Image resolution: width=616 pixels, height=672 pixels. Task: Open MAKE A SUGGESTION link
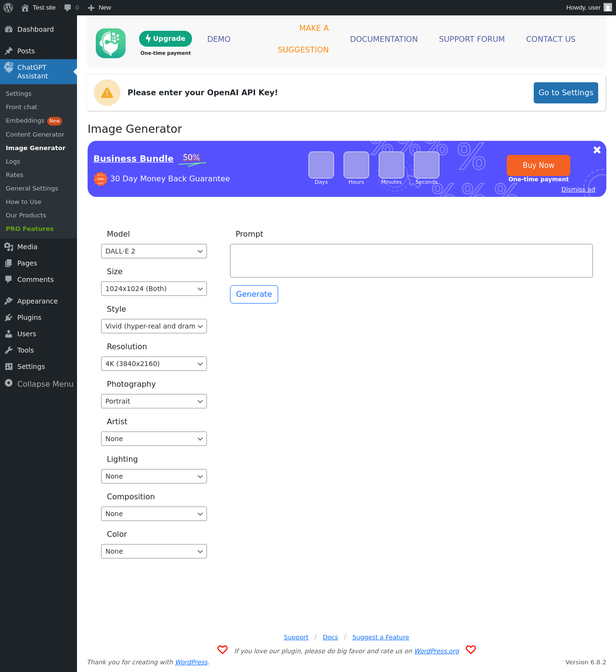303,39
